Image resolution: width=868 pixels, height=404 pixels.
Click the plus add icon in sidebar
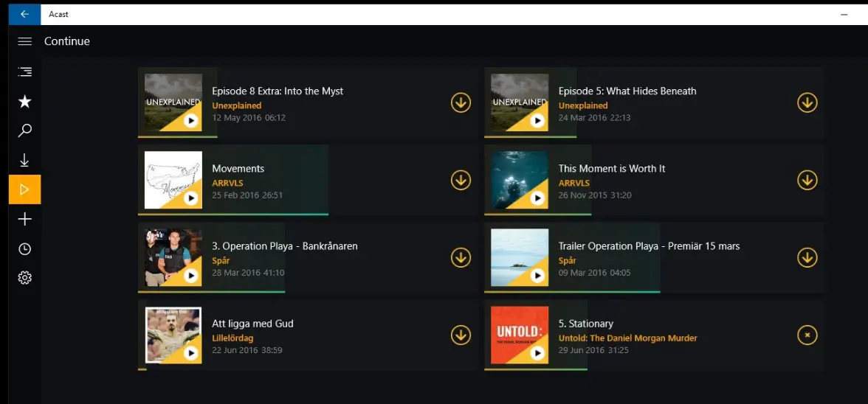(x=25, y=220)
